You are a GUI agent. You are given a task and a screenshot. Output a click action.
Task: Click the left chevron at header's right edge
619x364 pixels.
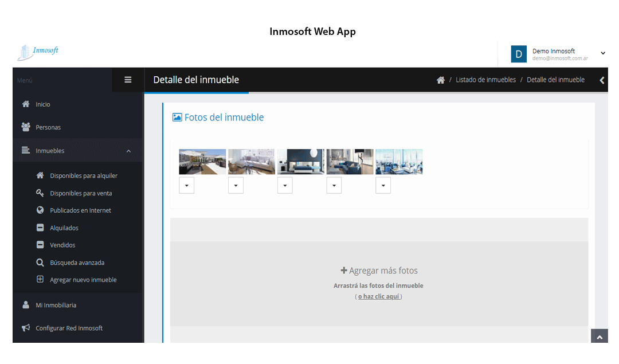pos(602,80)
